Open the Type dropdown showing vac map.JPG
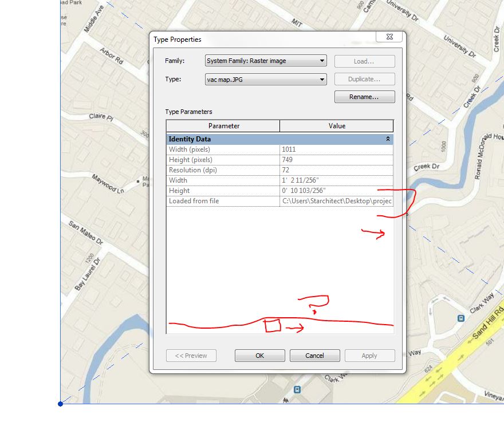The image size is (504, 422). [266, 80]
